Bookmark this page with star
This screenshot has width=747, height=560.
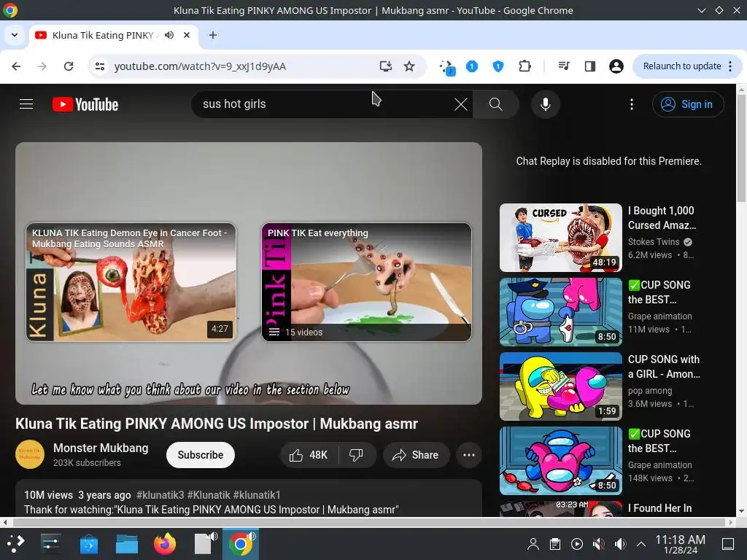(x=409, y=66)
